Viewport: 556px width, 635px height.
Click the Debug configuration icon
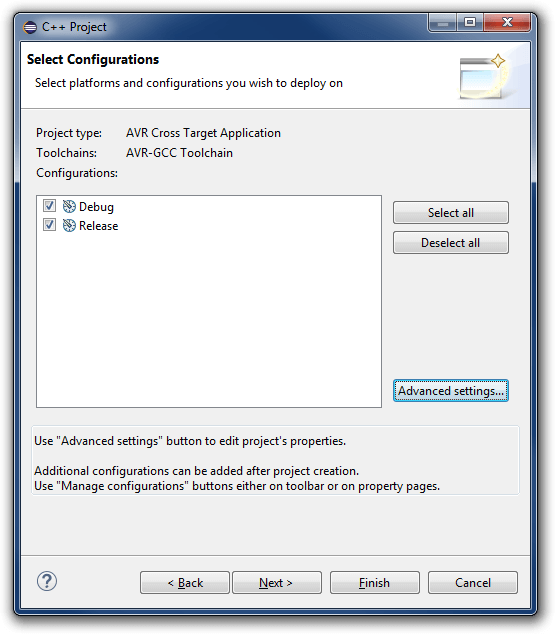(x=69, y=207)
